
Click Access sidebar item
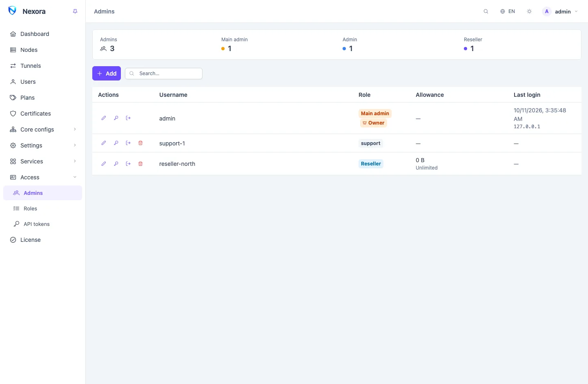42,177
